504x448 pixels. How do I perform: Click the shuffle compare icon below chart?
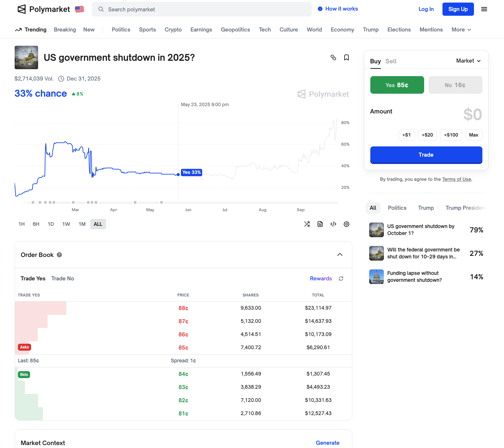307,224
